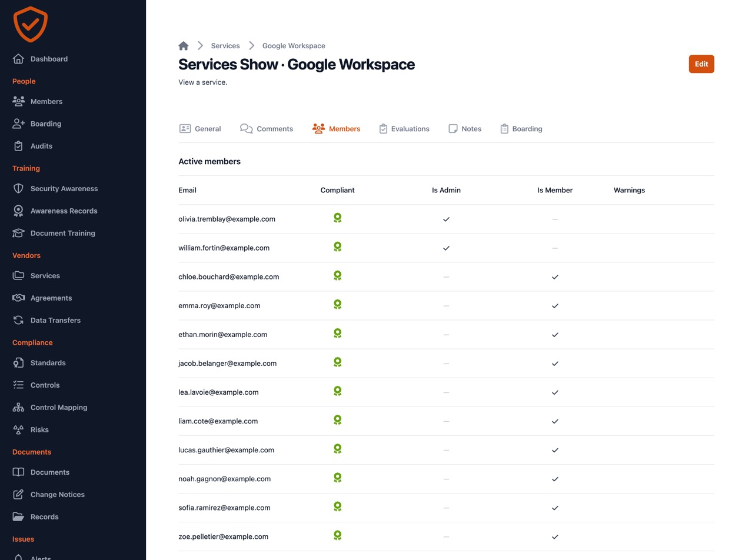Click the Services folder icon in the sidebar
The height and width of the screenshot is (560, 755).
click(19, 276)
